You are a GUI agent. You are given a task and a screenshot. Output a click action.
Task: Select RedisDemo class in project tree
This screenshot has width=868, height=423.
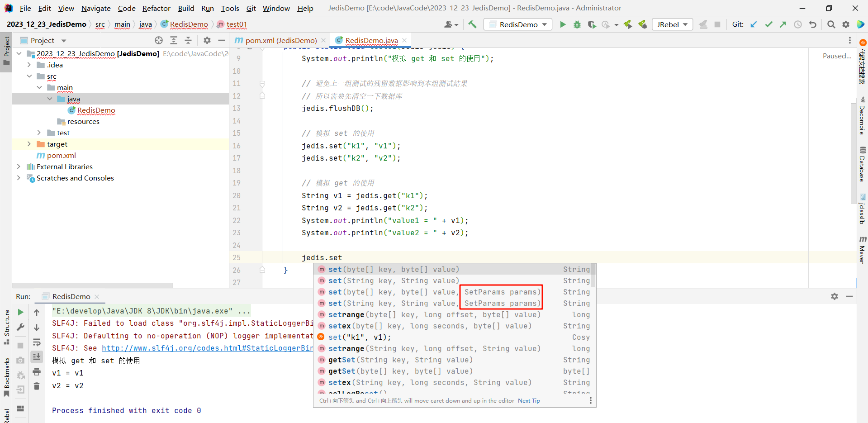(x=96, y=110)
